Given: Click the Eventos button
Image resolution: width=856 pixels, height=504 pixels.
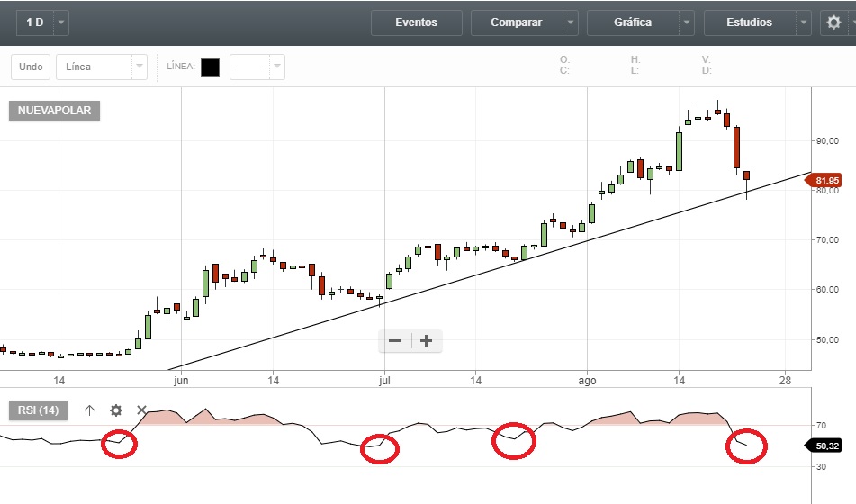Looking at the screenshot, I should (417, 22).
